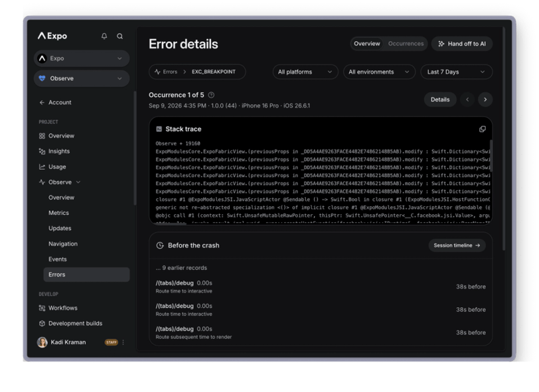The image size is (539, 392).
Task: Click the sidebar vertical scrollbar
Action: click(135, 148)
